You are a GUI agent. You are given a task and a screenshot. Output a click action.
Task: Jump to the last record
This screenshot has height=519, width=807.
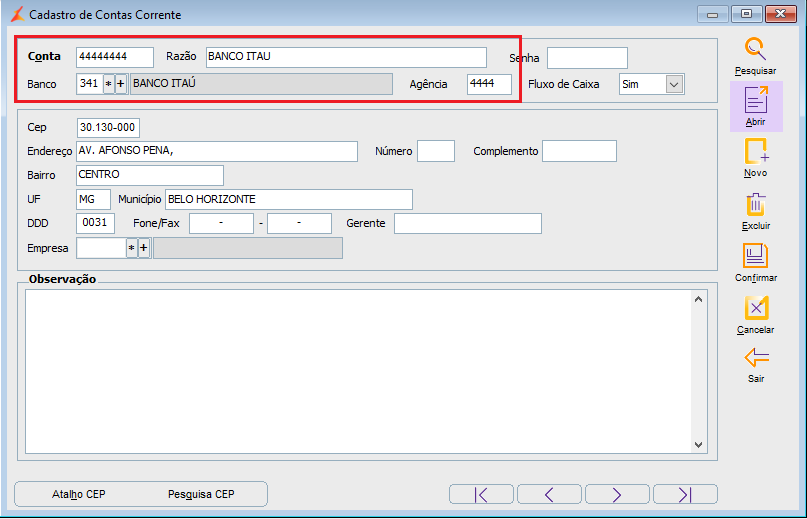(685, 494)
